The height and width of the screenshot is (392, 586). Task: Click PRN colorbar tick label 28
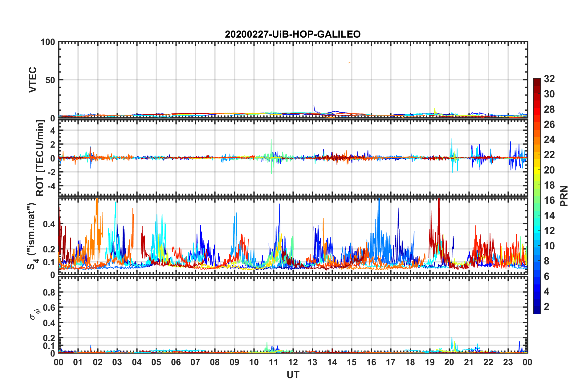click(549, 109)
